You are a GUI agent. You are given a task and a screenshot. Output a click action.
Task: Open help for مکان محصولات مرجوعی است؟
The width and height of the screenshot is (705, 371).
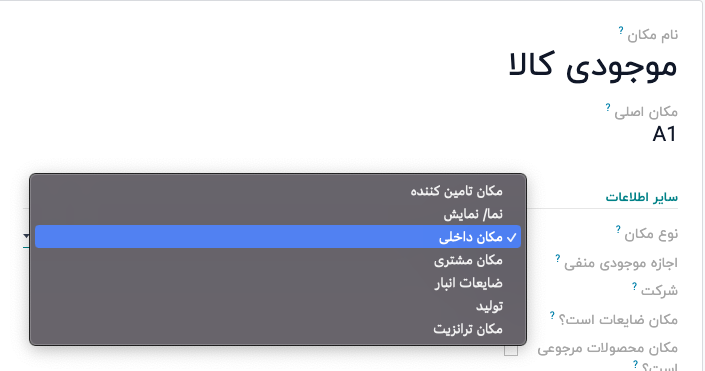pos(635,363)
